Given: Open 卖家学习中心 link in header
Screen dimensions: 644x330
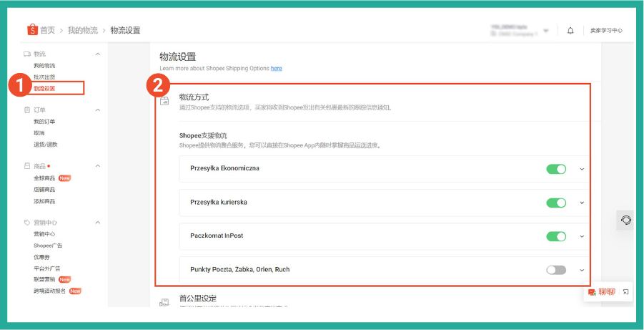Looking at the screenshot, I should click(607, 31).
